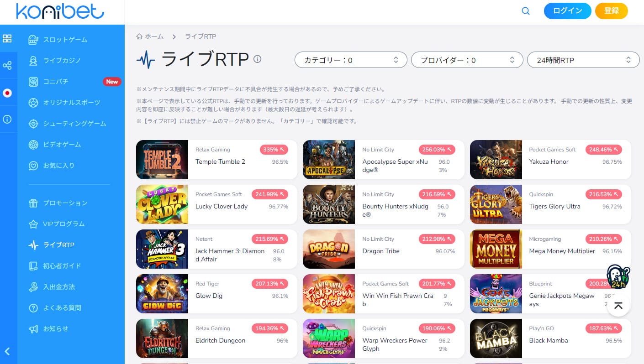
Task: Expand the カテゴリー：0 dropdown
Action: click(351, 60)
